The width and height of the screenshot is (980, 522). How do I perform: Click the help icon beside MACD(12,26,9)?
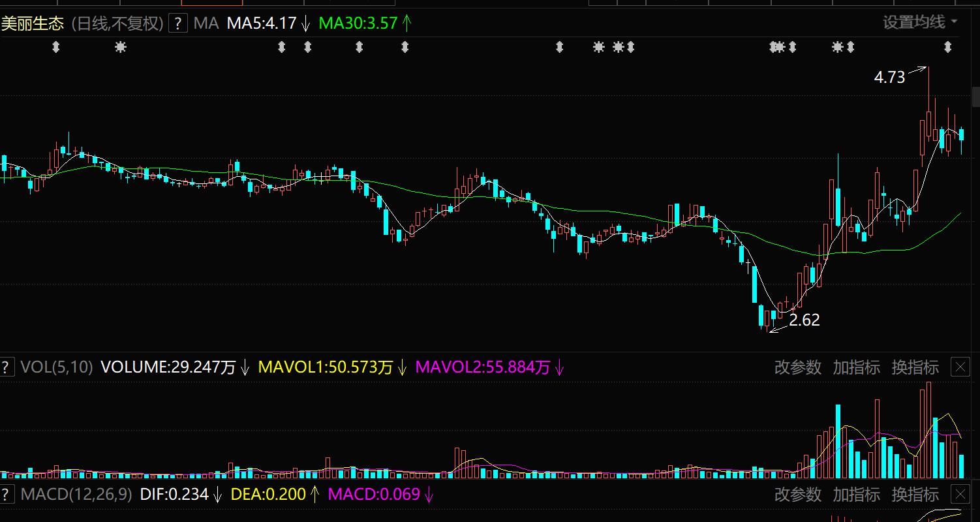pyautogui.click(x=7, y=494)
